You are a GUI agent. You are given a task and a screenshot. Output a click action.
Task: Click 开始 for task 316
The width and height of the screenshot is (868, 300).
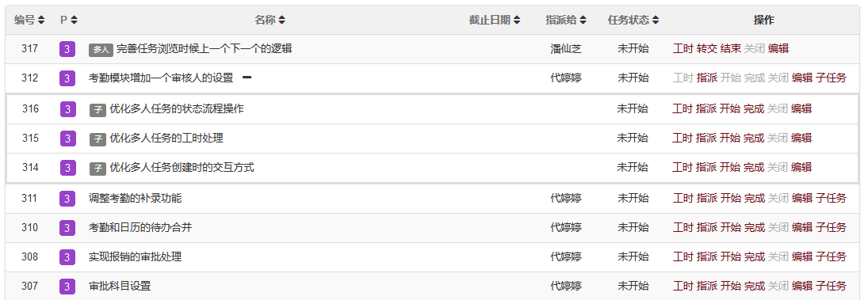(729, 109)
